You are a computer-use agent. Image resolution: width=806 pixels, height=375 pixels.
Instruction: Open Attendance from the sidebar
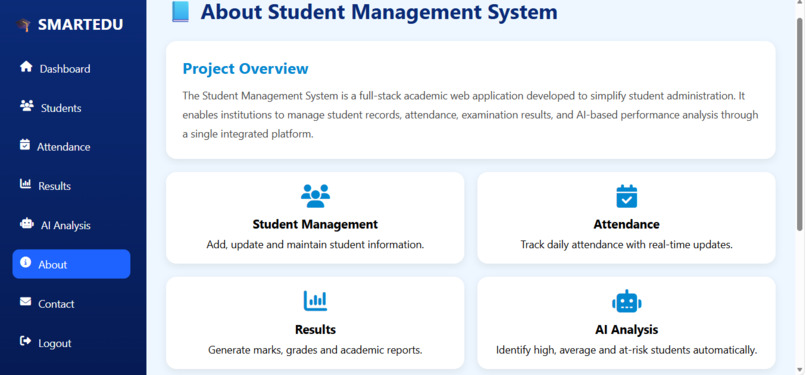(71, 147)
